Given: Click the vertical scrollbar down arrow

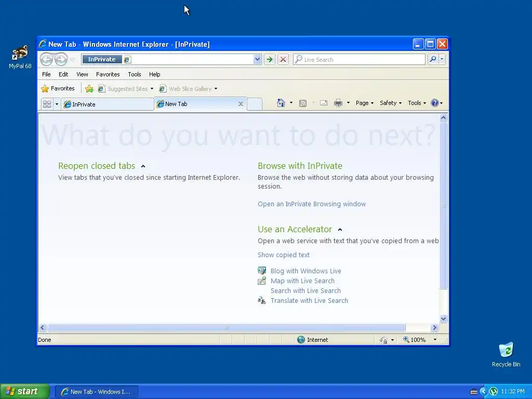Looking at the screenshot, I should click(443, 318).
